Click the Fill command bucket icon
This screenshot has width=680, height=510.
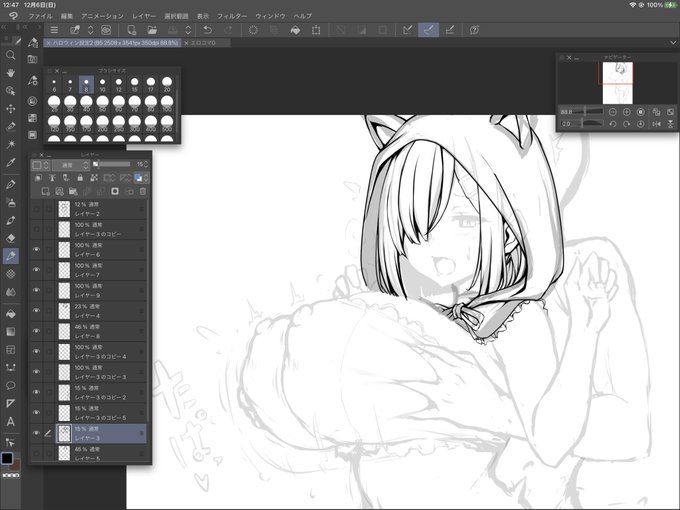[x=295, y=30]
